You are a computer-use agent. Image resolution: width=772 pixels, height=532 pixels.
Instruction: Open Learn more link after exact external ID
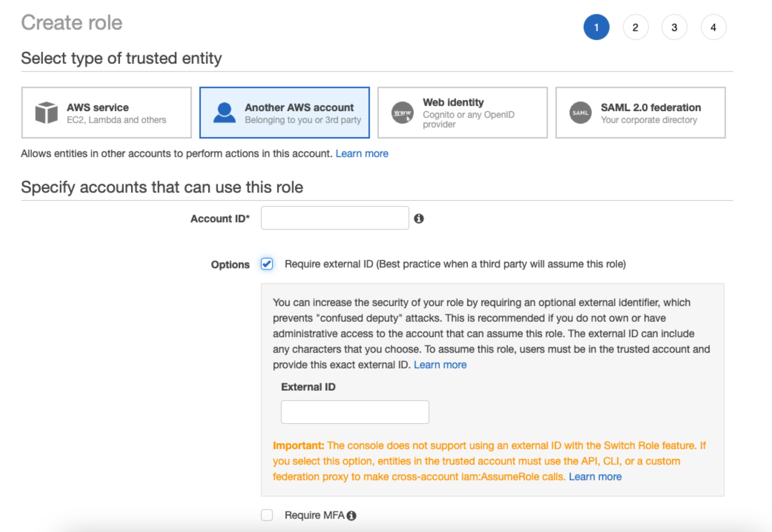pos(440,365)
